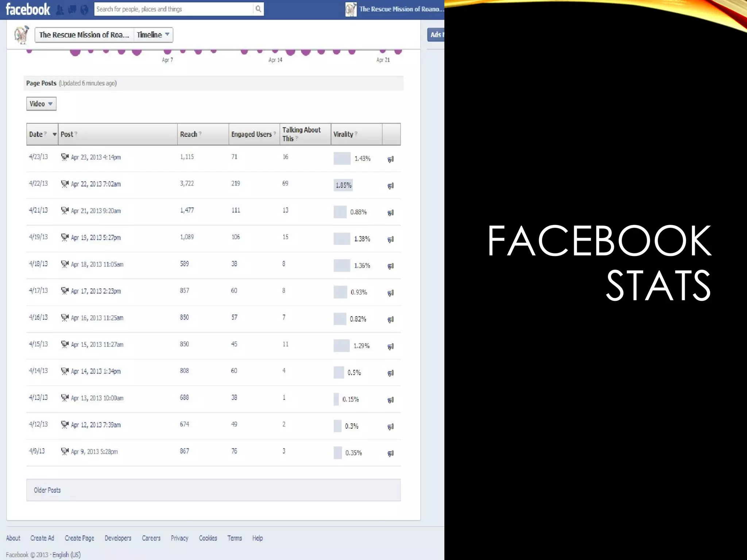This screenshot has width=747, height=560.
Task: Click promote megaphone for 4/13/13 row
Action: click(x=391, y=400)
